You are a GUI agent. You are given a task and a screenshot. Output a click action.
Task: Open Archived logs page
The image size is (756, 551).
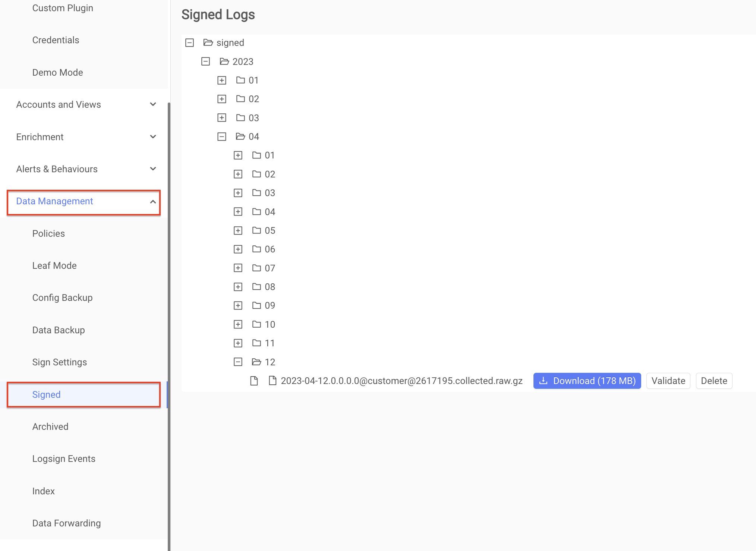click(50, 426)
